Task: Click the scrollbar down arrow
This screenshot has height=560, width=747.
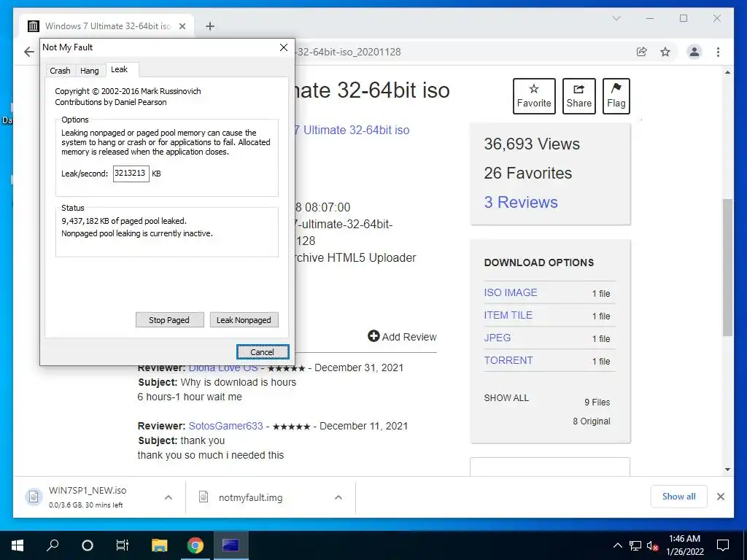Action: (x=727, y=470)
